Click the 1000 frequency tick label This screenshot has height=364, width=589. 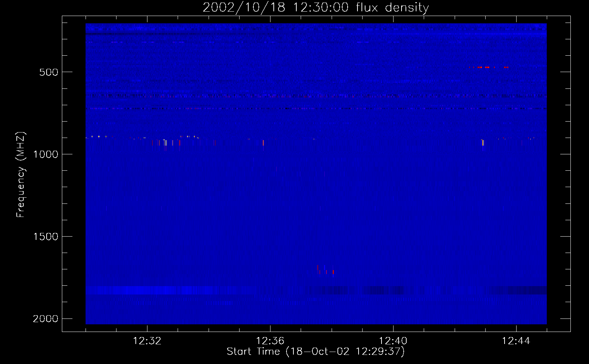[46, 154]
